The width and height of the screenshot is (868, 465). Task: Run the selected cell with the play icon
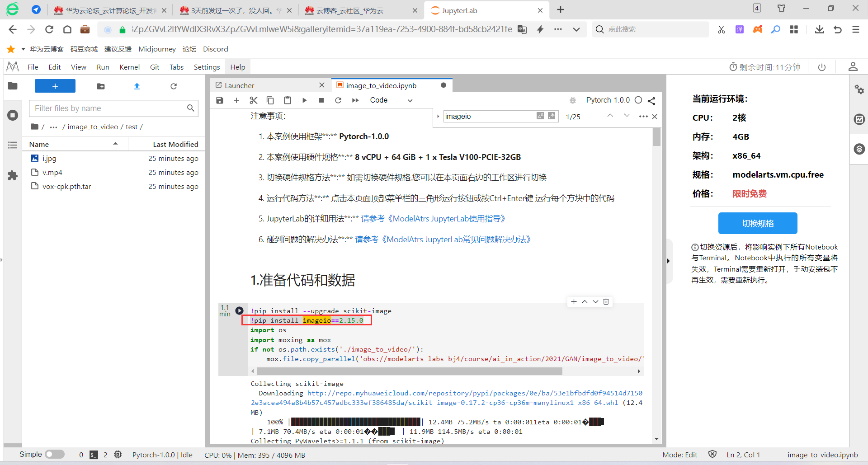304,100
